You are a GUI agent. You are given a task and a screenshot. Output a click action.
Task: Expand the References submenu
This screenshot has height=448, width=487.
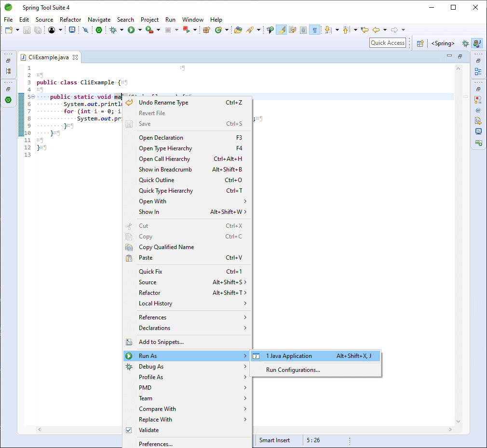coord(187,317)
